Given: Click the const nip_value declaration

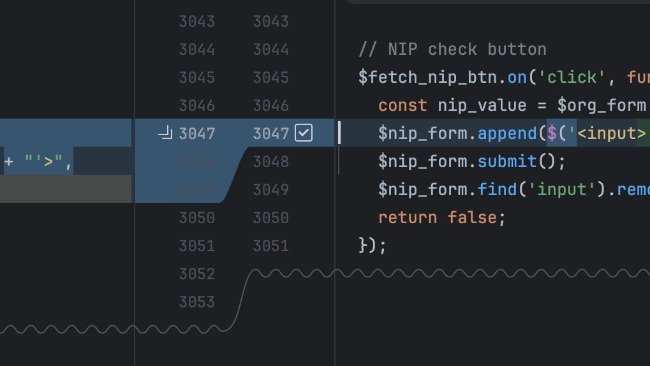Looking at the screenshot, I should pyautogui.click(x=452, y=105).
